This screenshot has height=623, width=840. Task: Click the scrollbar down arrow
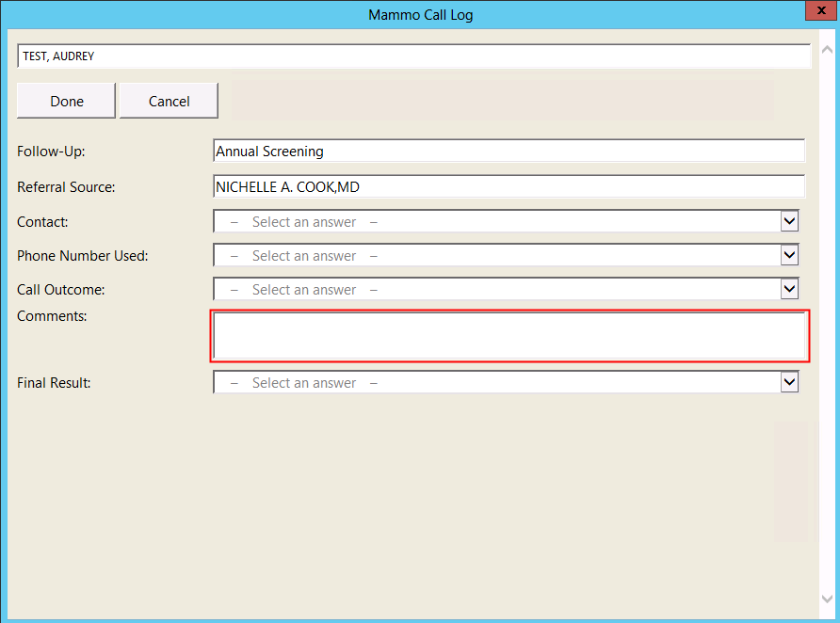[x=826, y=599]
